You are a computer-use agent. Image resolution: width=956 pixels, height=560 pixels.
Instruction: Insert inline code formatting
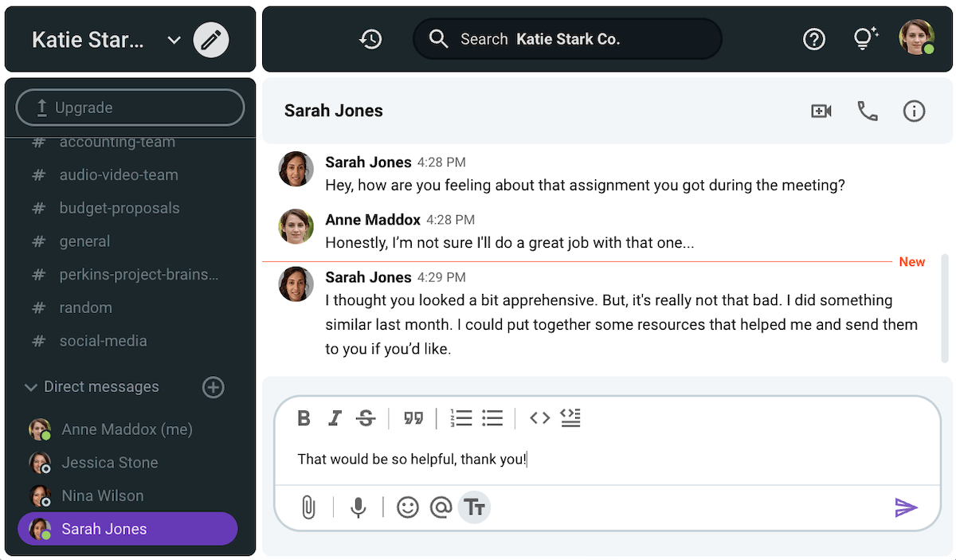point(539,418)
